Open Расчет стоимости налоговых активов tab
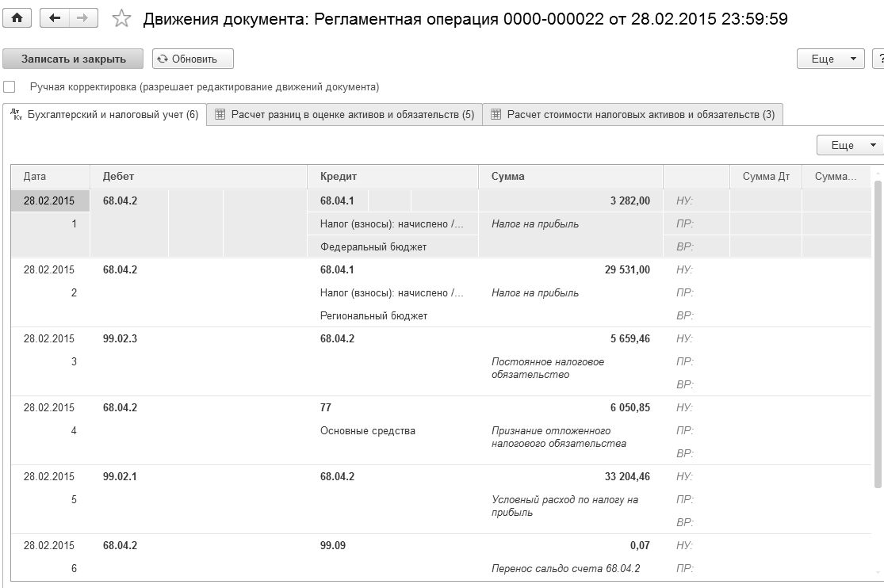Viewport: 884px width, 588px height. pos(633,114)
